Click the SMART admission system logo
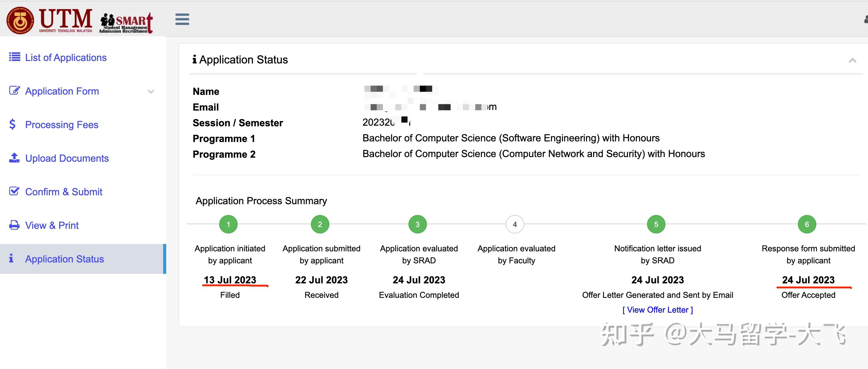868x369 pixels. click(126, 23)
